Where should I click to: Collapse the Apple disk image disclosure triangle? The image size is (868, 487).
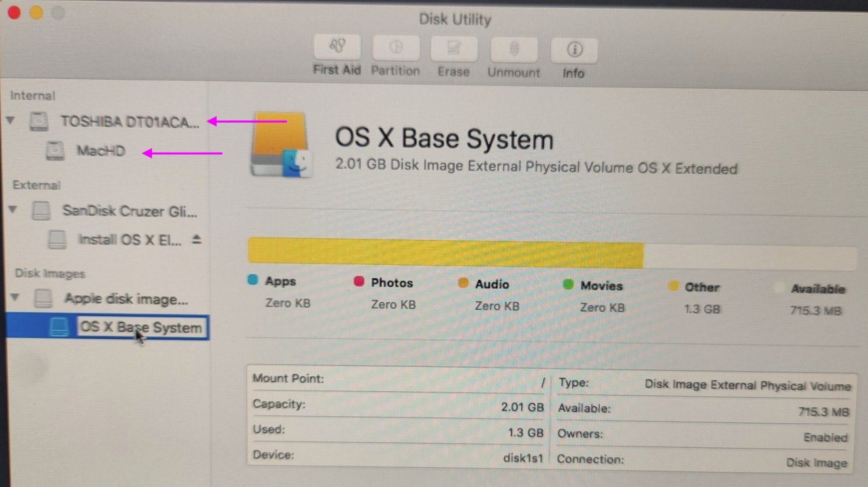click(x=15, y=297)
